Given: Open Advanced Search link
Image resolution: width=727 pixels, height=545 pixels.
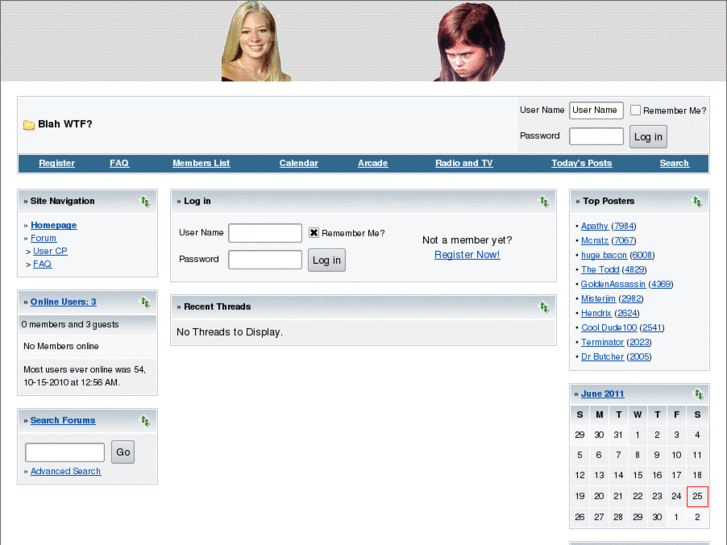Looking at the screenshot, I should click(65, 471).
